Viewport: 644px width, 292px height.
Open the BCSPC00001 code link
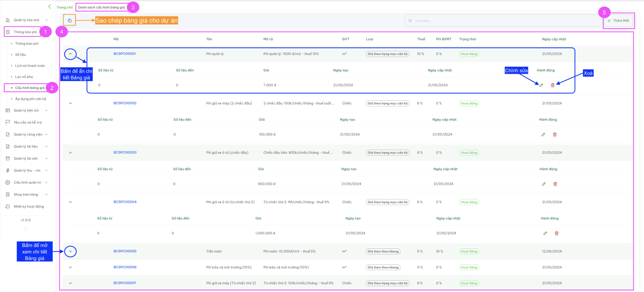pyautogui.click(x=125, y=54)
